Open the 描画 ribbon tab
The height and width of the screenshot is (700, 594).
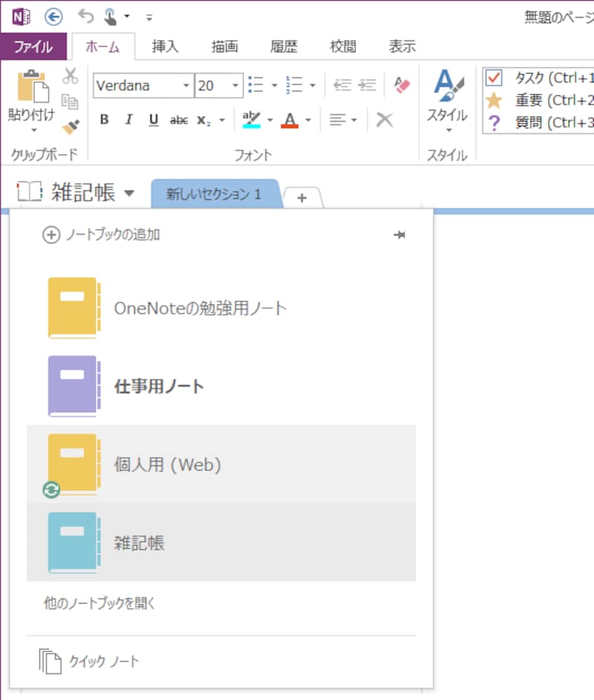tap(224, 46)
